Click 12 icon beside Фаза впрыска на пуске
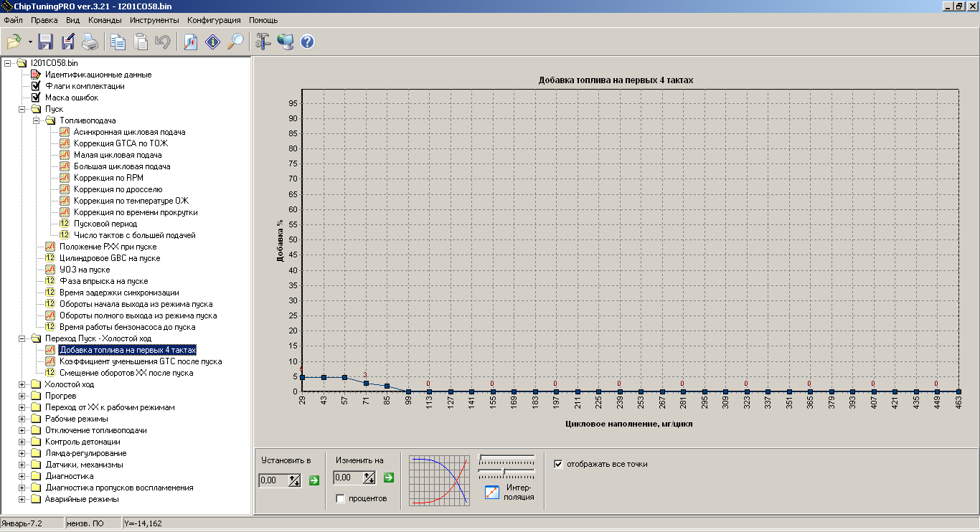 point(50,281)
